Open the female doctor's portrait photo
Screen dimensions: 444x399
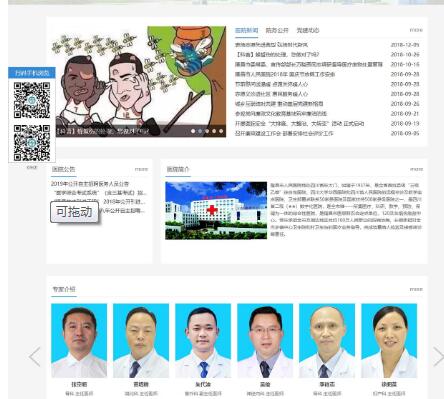click(x=389, y=341)
